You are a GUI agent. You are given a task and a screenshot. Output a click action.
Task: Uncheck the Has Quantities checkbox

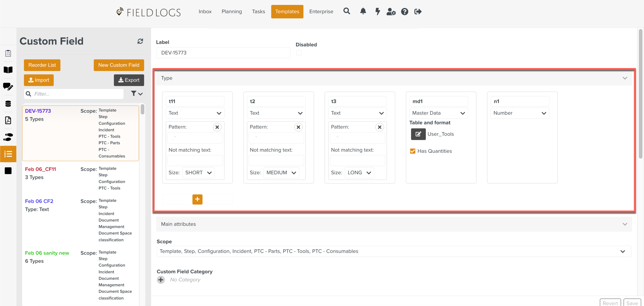[x=413, y=151]
